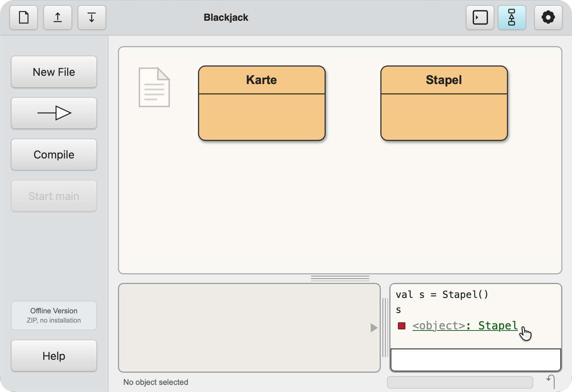
Task: Click the new project document icon
Action: (24, 18)
